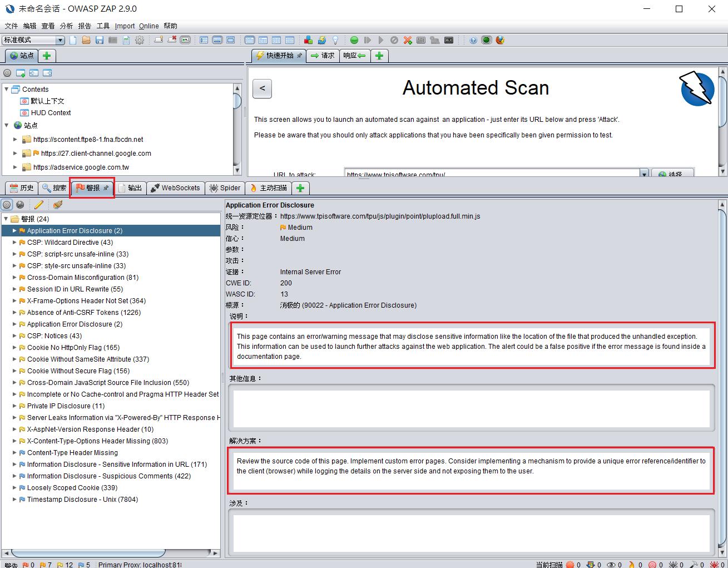
Task: Click the Firefox browser launch icon
Action: tap(500, 40)
